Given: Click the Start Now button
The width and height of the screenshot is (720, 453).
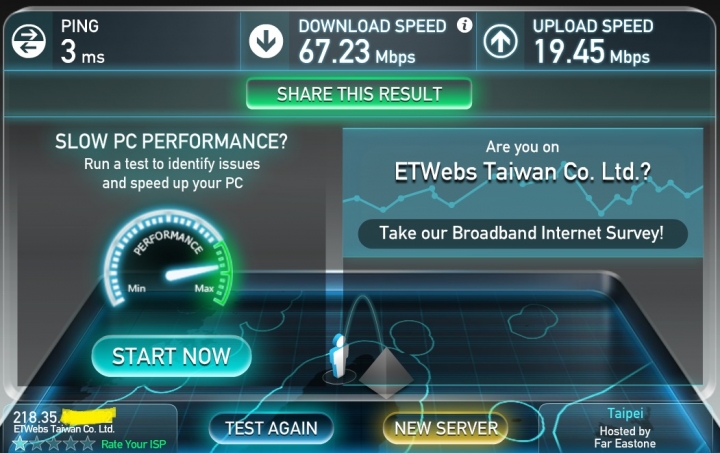Looking at the screenshot, I should pos(171,356).
